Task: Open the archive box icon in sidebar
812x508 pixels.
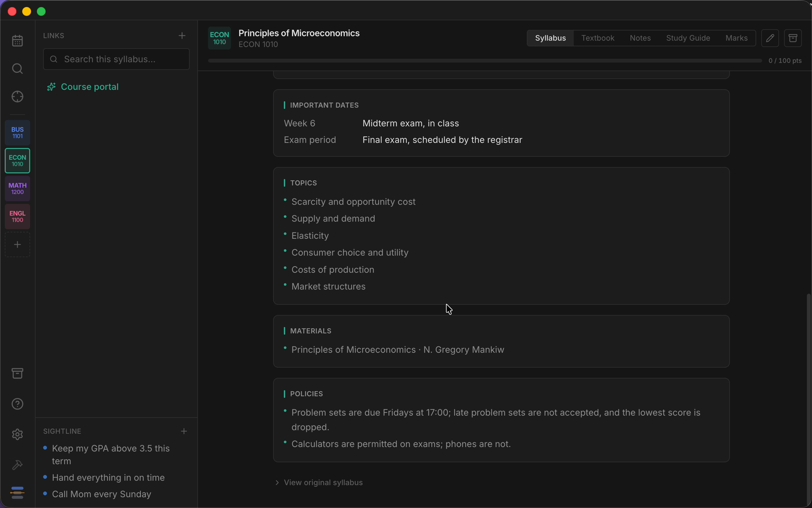Action: click(17, 373)
